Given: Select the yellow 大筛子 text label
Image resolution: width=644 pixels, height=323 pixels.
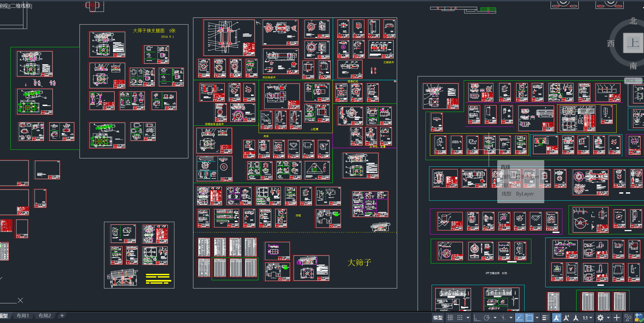Looking at the screenshot, I should pyautogui.click(x=359, y=262).
